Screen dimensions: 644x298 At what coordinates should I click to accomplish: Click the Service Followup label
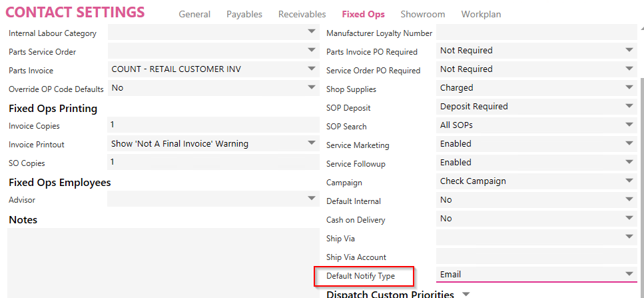tap(356, 164)
